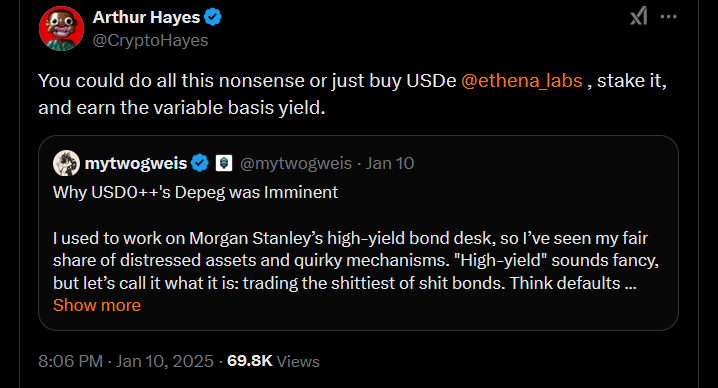The width and height of the screenshot is (718, 388).
Task: Click the main tweet text about USDe
Action: point(353,94)
